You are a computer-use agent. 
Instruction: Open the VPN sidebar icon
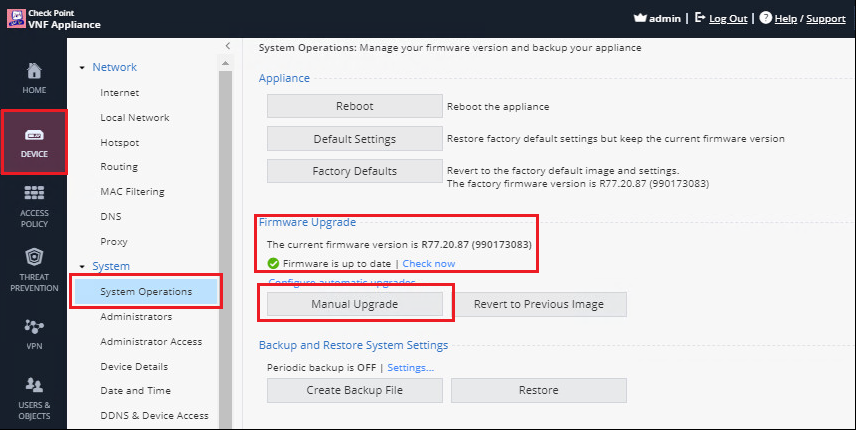(x=34, y=327)
